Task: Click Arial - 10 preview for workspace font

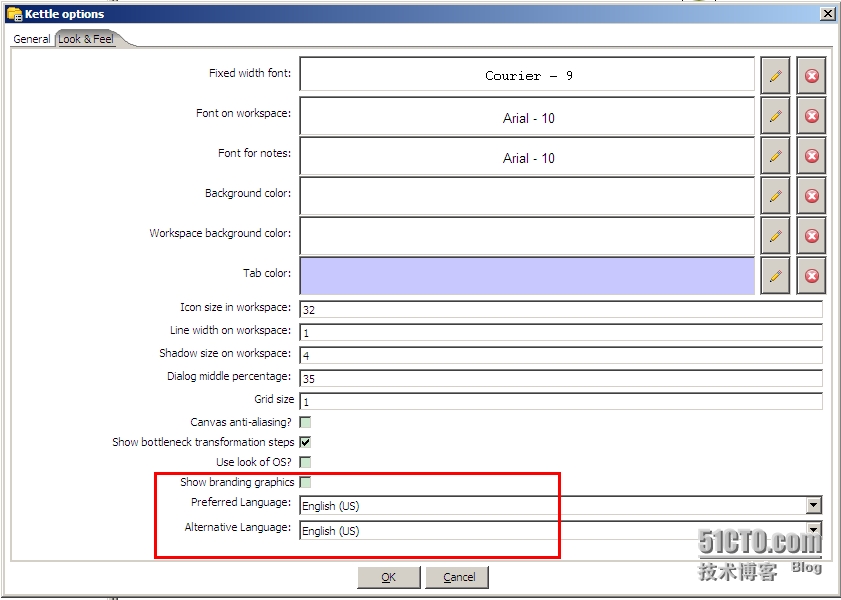Action: coord(527,116)
